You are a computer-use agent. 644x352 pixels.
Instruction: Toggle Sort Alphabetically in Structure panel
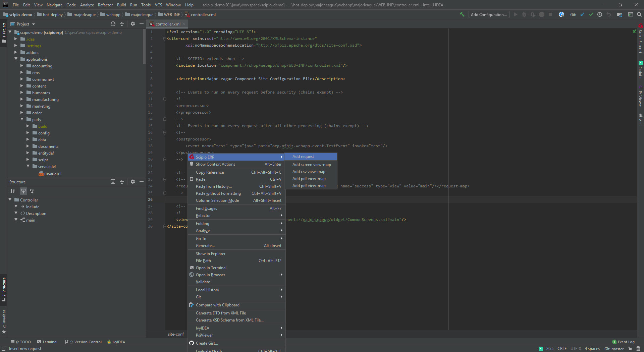12,191
